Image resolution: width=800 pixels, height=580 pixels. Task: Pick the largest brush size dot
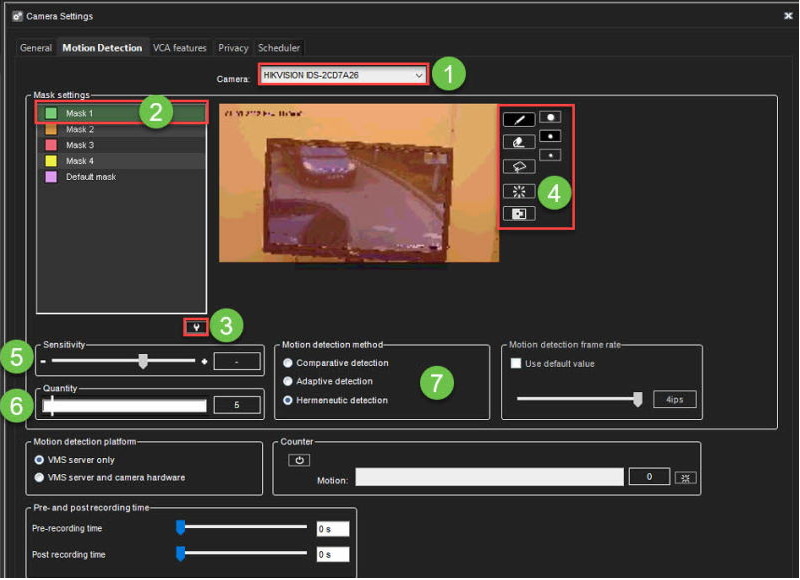click(550, 117)
